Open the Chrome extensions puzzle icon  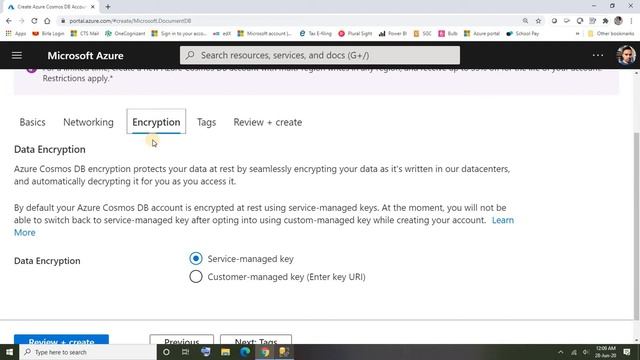click(x=605, y=21)
